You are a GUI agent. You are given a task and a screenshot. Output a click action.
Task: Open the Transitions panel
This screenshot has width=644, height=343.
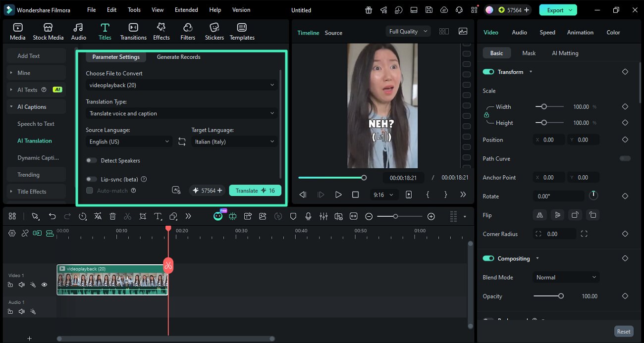(133, 32)
